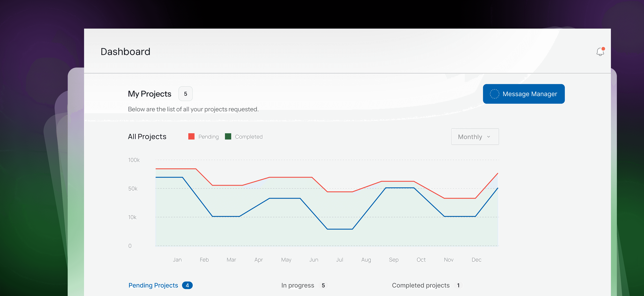Viewport: 644px width, 296px height.
Task: Click the Dashboard page title
Action: [125, 52]
